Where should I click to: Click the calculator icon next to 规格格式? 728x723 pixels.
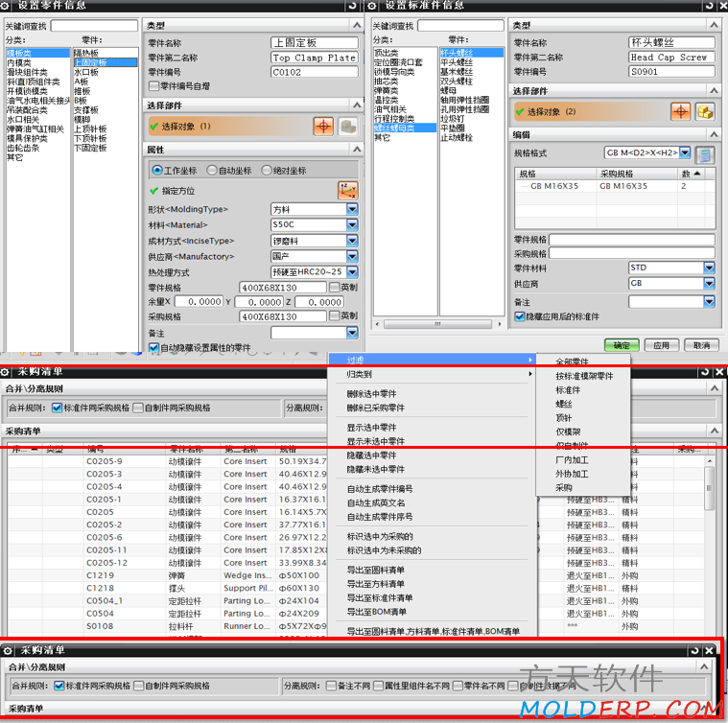(705, 153)
